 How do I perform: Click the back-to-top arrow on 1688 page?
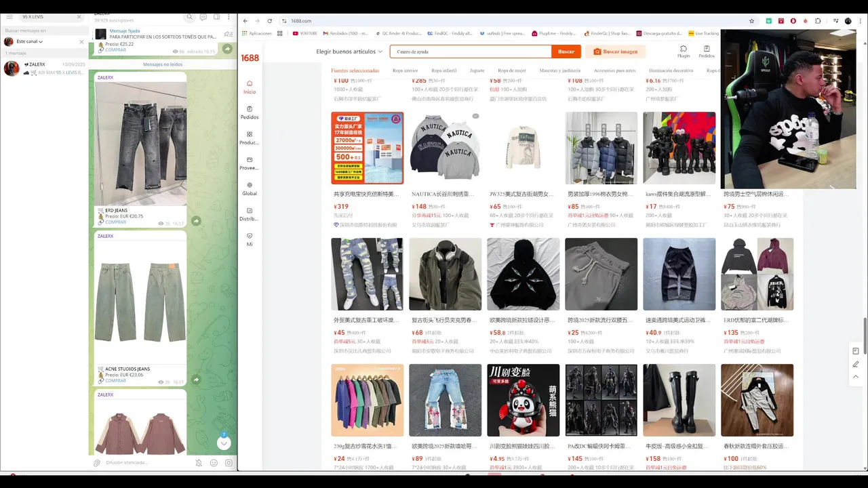pos(856,377)
